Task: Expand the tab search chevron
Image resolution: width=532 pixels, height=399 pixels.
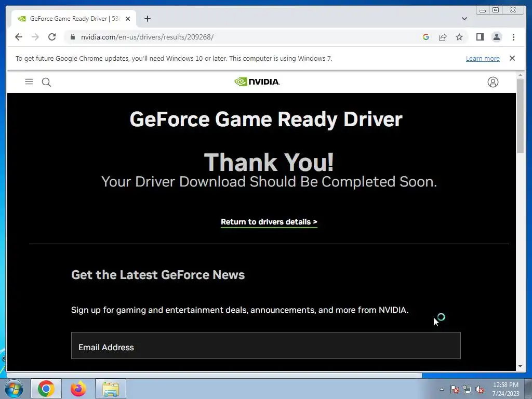Action: click(464, 19)
